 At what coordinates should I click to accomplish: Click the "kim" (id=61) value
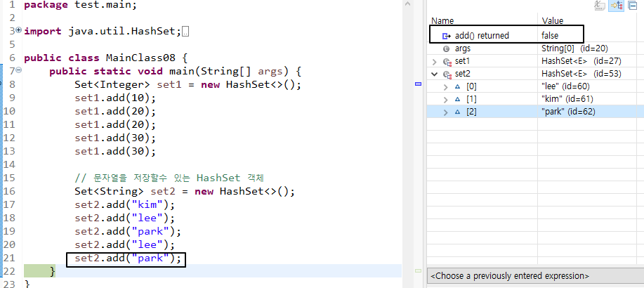pyautogui.click(x=567, y=99)
